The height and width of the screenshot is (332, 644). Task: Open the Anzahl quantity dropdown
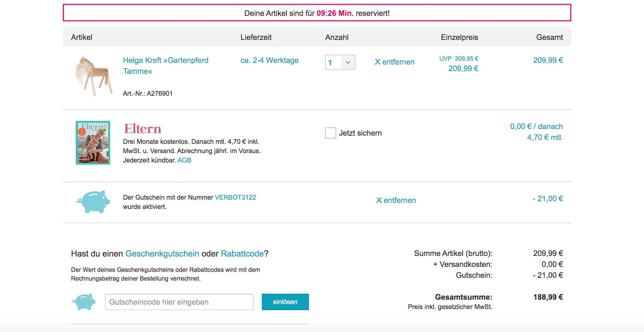pyautogui.click(x=340, y=62)
